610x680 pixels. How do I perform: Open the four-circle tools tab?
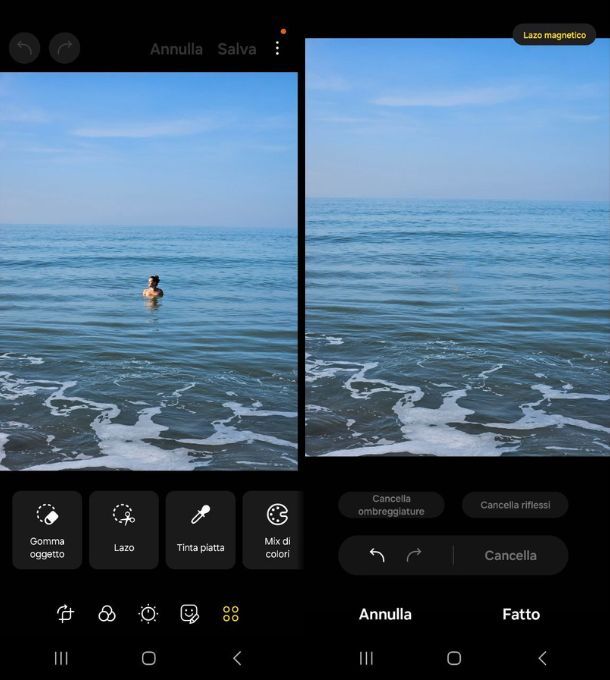pos(231,614)
